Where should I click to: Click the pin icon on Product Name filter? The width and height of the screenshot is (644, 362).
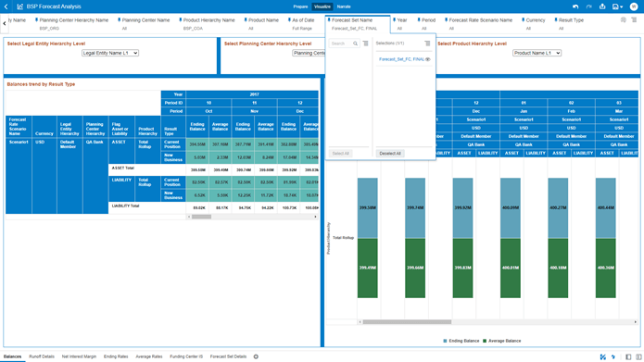pyautogui.click(x=246, y=19)
